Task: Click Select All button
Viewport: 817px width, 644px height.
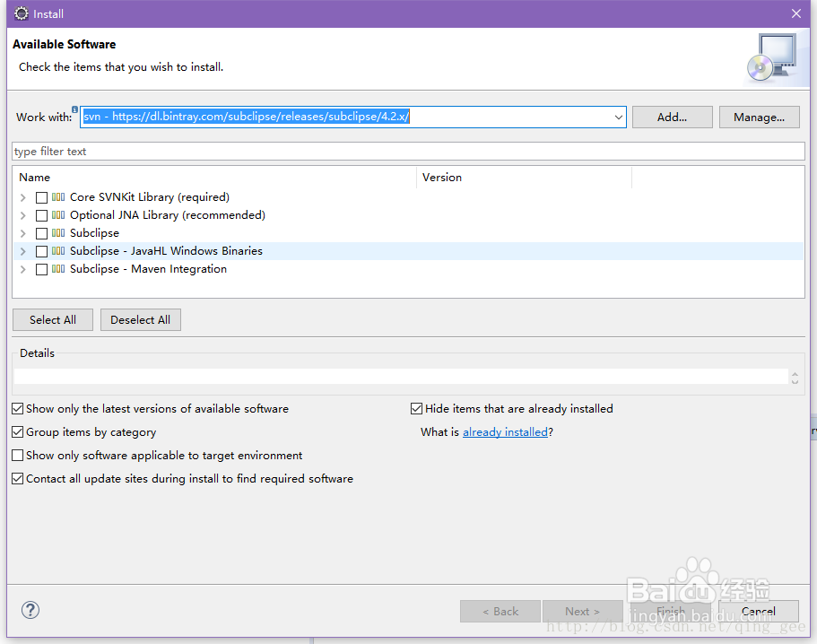Action: pyautogui.click(x=53, y=320)
